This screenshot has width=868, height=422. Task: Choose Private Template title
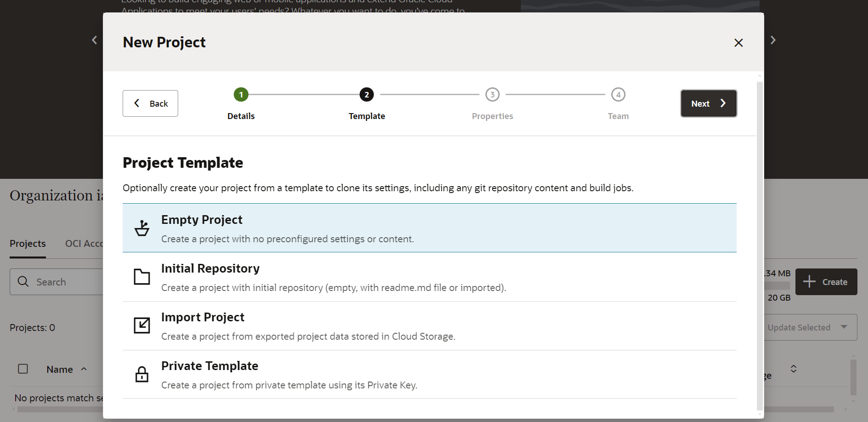tap(210, 366)
